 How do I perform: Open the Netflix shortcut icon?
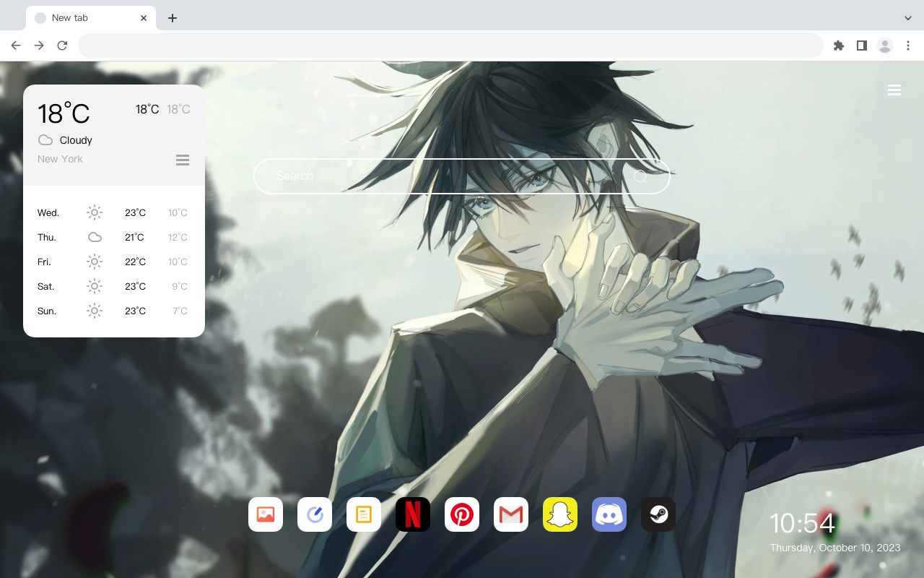(413, 514)
